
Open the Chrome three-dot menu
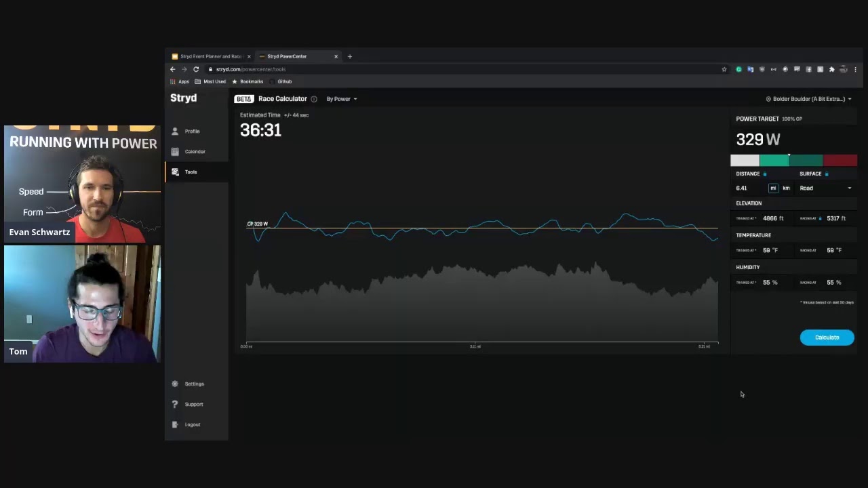coord(855,69)
